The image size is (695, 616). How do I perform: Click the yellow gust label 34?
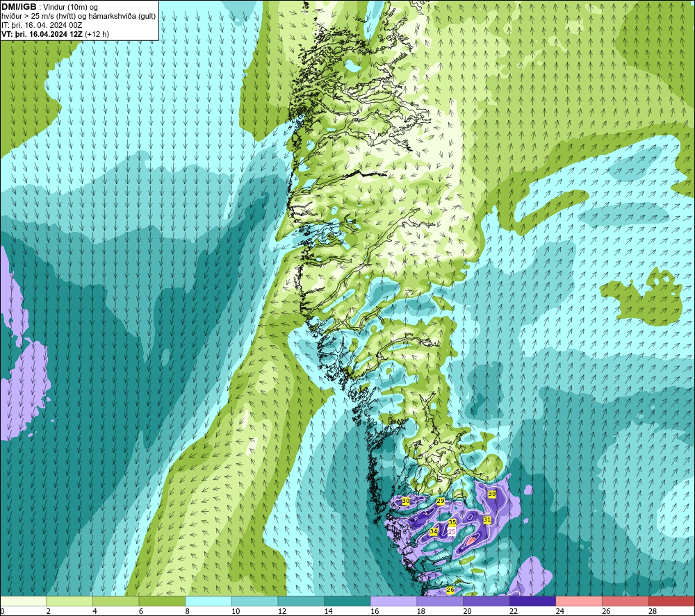coord(434,531)
